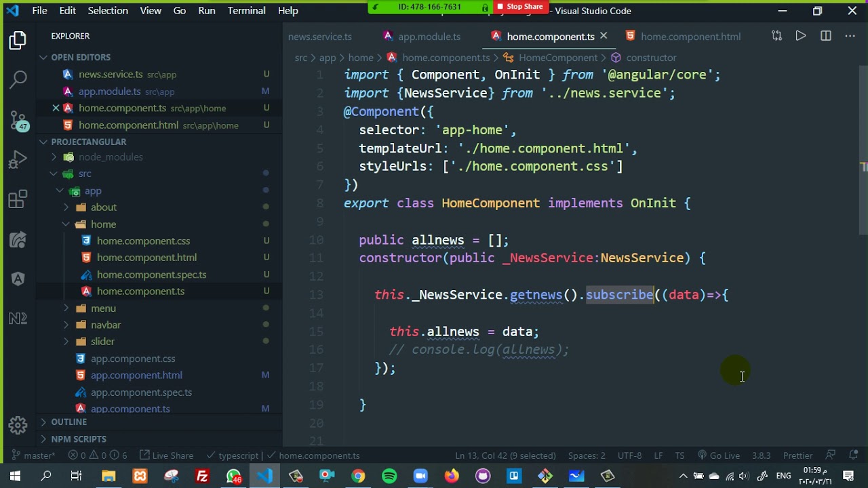
Task: Open the Manage gear icon
Action: [18, 426]
